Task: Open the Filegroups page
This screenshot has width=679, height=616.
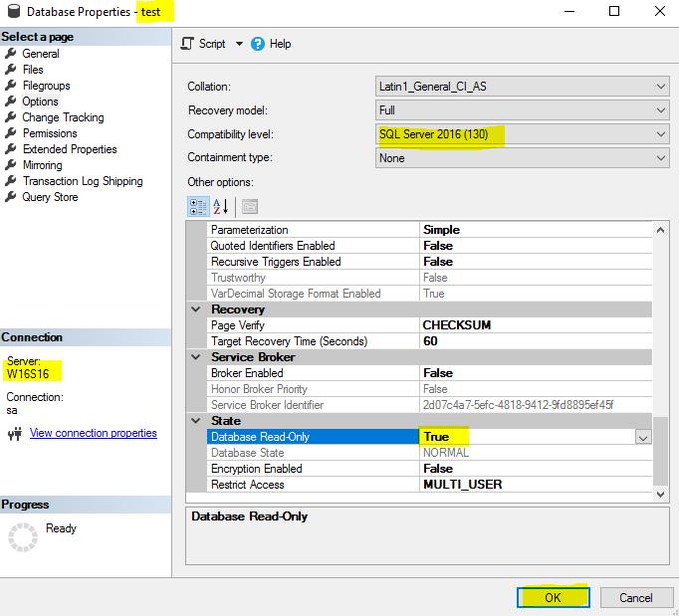Action: point(47,86)
